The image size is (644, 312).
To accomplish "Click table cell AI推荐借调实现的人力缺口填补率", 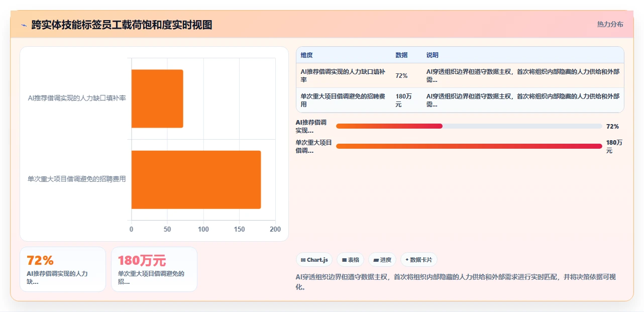I will 344,76.
